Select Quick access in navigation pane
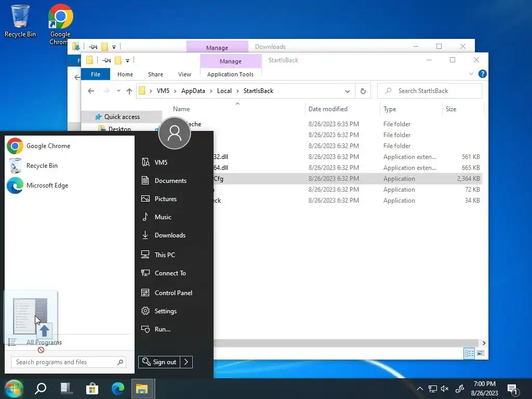532x399 pixels. point(122,117)
